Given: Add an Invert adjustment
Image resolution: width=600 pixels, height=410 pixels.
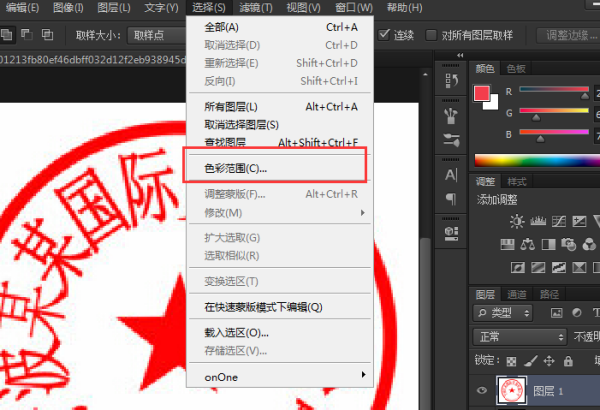Looking at the screenshot, I should (518, 267).
